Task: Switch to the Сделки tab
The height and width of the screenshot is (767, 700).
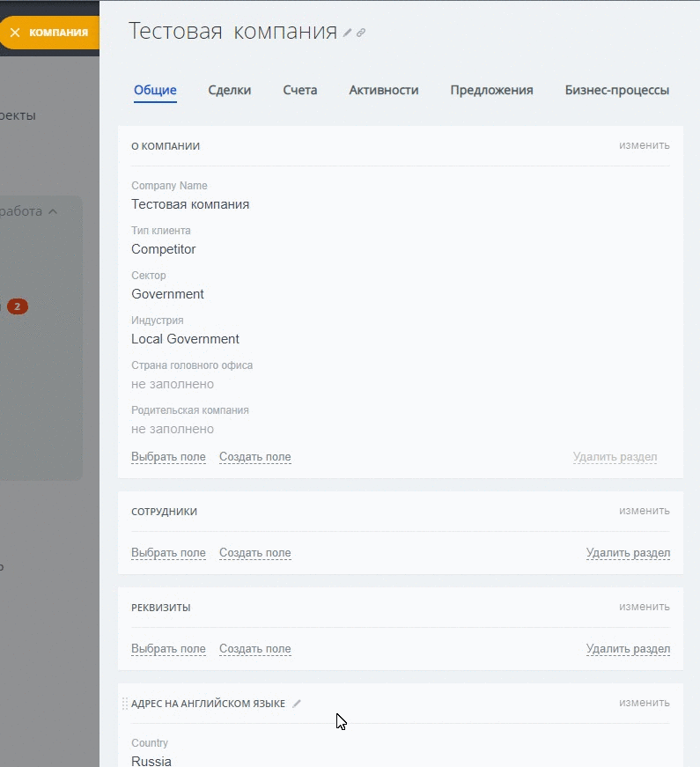Action: 229,90
